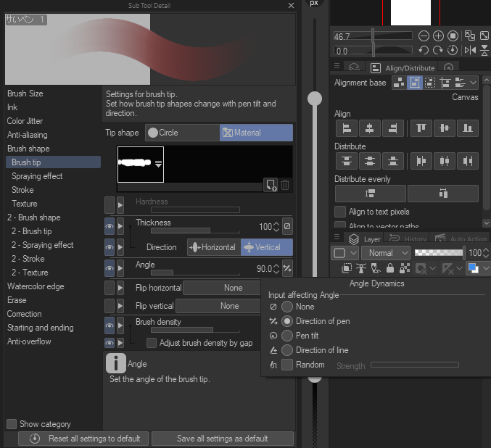Image resolution: width=491 pixels, height=448 pixels.
Task: Open layer color dropdown chevron
Action: 486,268
